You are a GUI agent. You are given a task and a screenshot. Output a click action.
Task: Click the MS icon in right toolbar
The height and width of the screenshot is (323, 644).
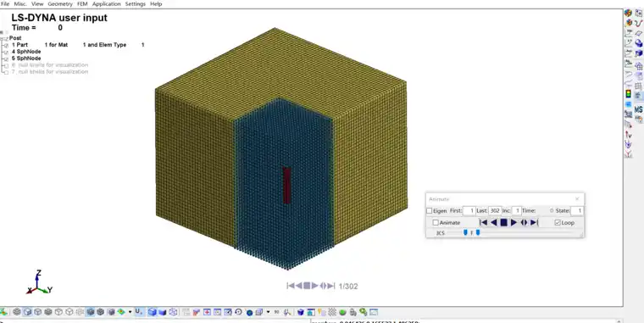[639, 109]
